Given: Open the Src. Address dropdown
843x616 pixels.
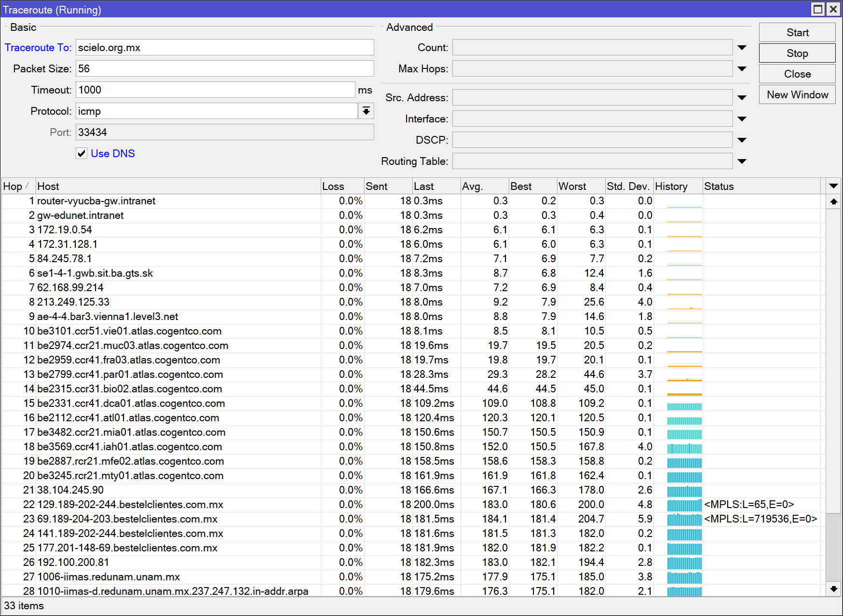Looking at the screenshot, I should pos(742,97).
